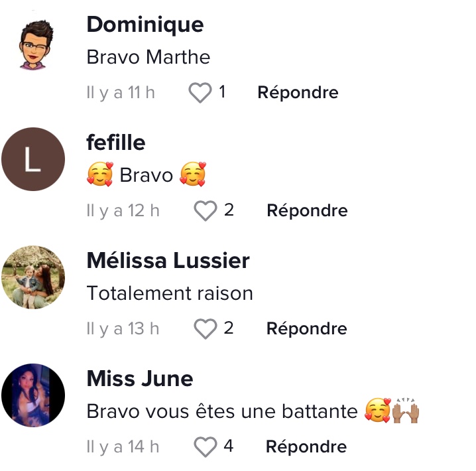Open Mélissa Lussier's profile photo
This screenshot has height=471, width=476.
coord(33,277)
